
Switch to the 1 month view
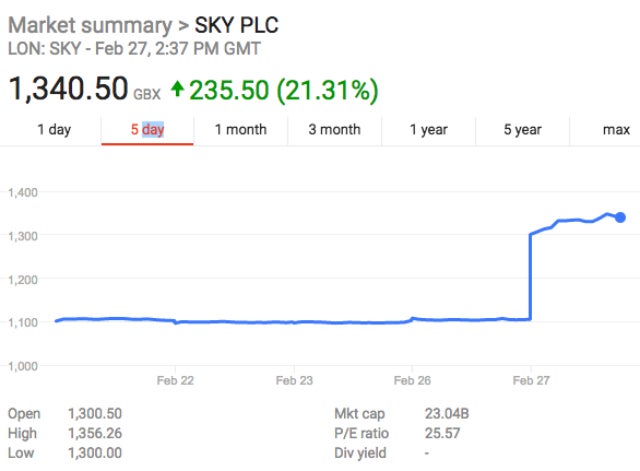240,130
